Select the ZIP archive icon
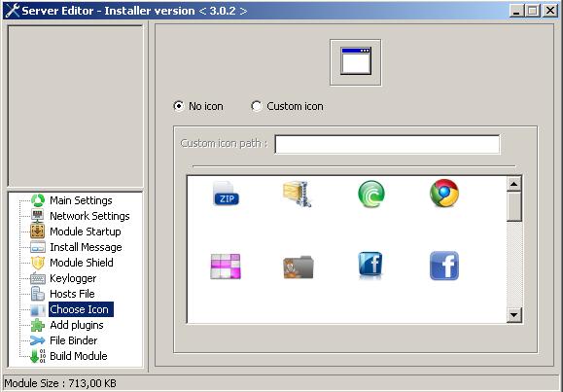Screen dimensions: 563x392 click(x=226, y=194)
